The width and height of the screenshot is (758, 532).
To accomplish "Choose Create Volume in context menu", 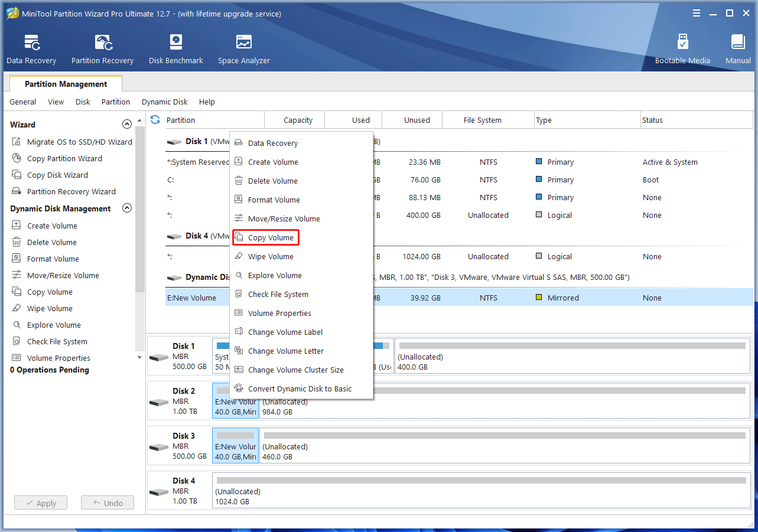I will [301, 162].
